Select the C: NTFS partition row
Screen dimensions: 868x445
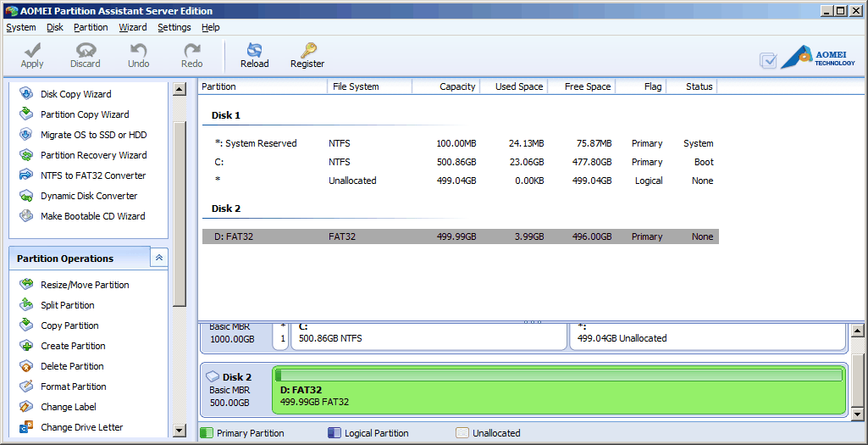(461, 163)
